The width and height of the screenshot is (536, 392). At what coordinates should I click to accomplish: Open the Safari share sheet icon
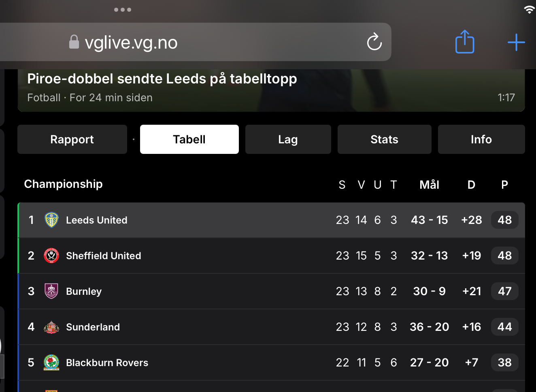[464, 42]
